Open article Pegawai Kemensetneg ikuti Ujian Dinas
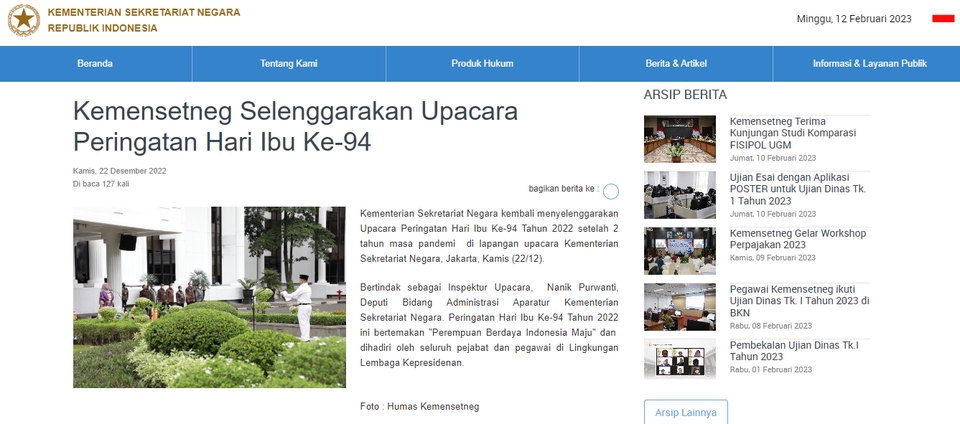Viewport: 960px width, 424px height. [800, 301]
